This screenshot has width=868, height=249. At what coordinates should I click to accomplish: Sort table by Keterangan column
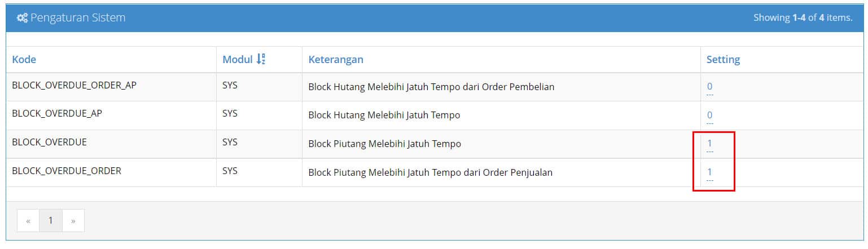[335, 59]
